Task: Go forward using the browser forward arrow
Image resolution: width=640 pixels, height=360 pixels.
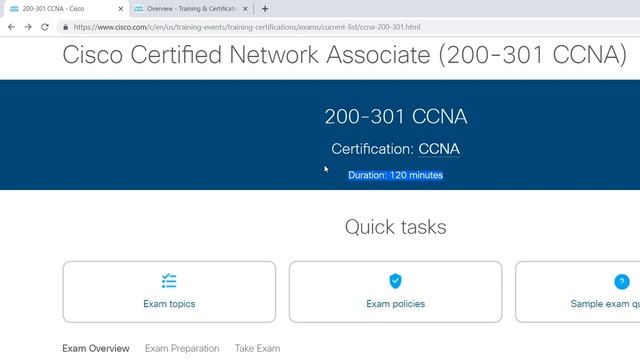Action: pos(28,27)
